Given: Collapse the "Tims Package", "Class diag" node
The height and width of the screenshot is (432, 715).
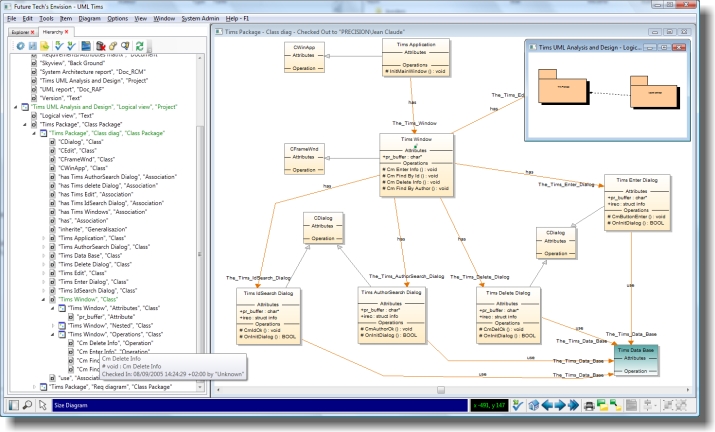Looking at the screenshot, I should click(x=34, y=133).
